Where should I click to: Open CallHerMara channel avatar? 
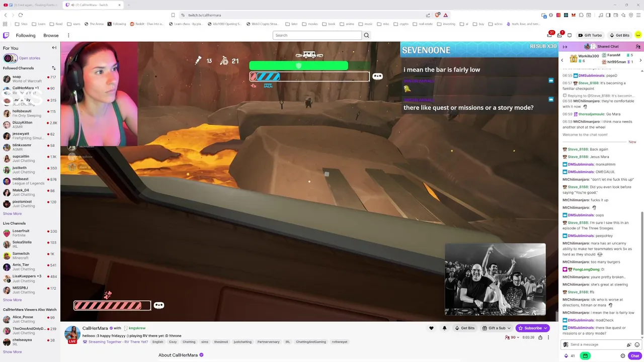[72, 334]
